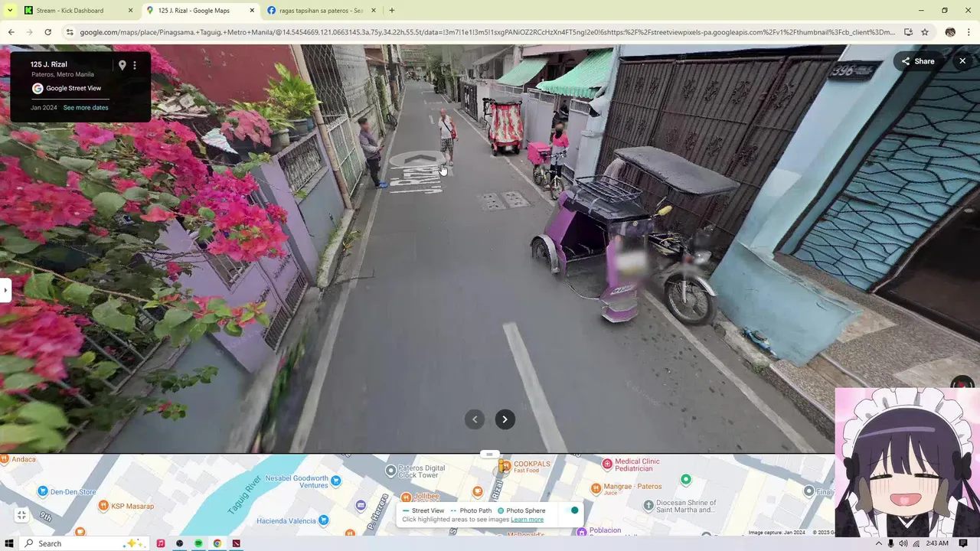Close the Kick Dashboard tab
The width and height of the screenshot is (980, 551).
pyautogui.click(x=130, y=11)
